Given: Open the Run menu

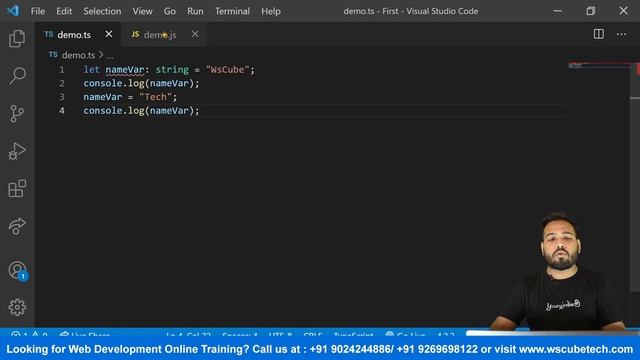Looking at the screenshot, I should tap(195, 11).
